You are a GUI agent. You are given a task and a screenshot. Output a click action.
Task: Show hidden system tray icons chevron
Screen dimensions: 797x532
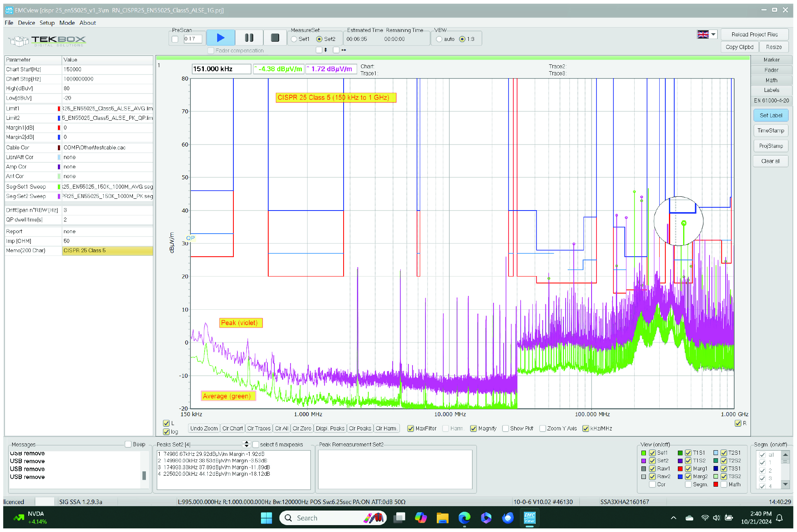[x=673, y=518]
